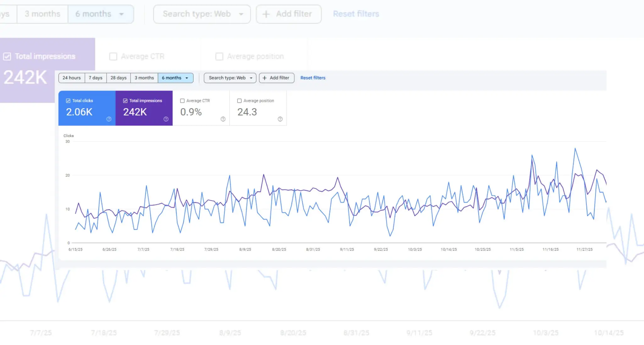Viewport: 644px width, 345px height.
Task: Select the 3 months time range
Action: (x=144, y=78)
